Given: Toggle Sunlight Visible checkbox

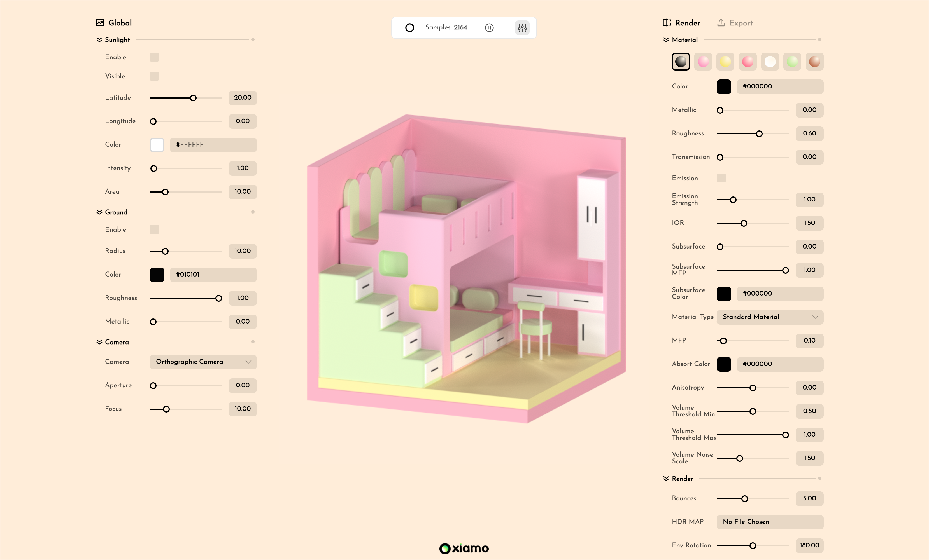Looking at the screenshot, I should (x=154, y=76).
